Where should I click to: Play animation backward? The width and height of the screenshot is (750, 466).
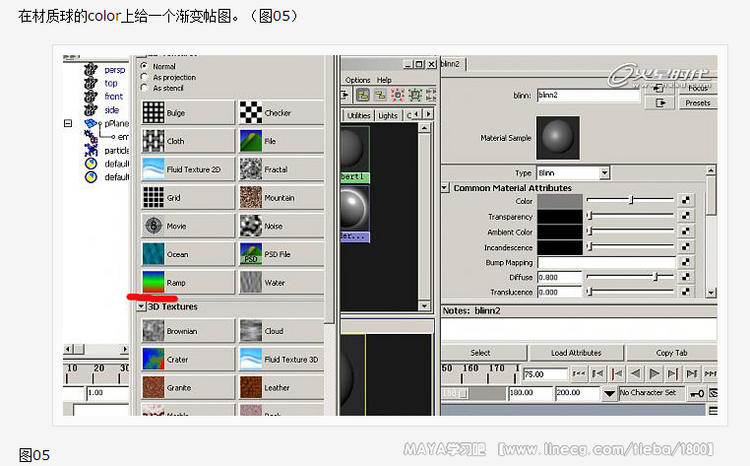point(635,373)
